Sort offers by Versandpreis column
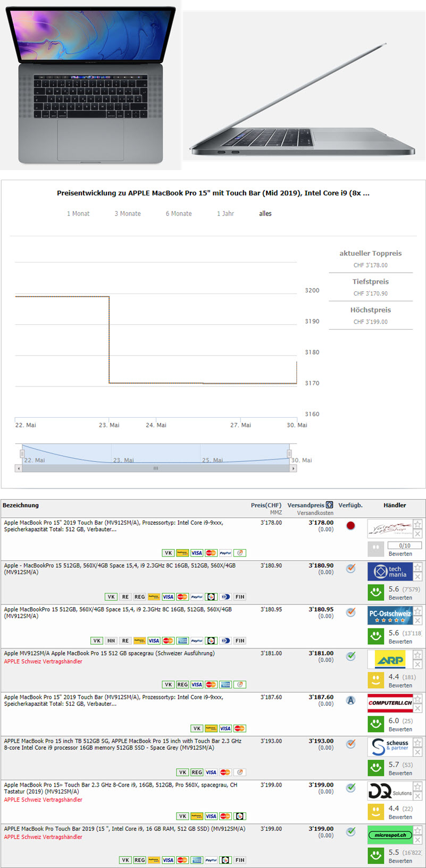 pos(306,505)
